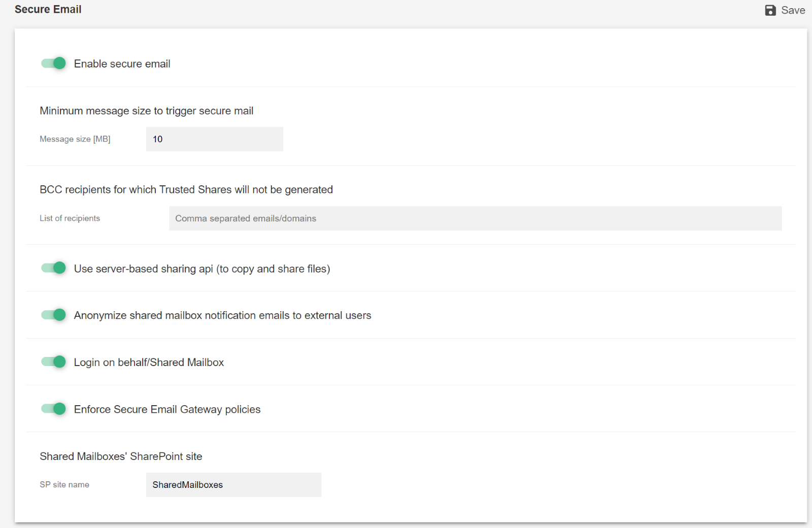812x528 pixels.
Task: Click the Secure Email page title
Action: click(x=48, y=9)
